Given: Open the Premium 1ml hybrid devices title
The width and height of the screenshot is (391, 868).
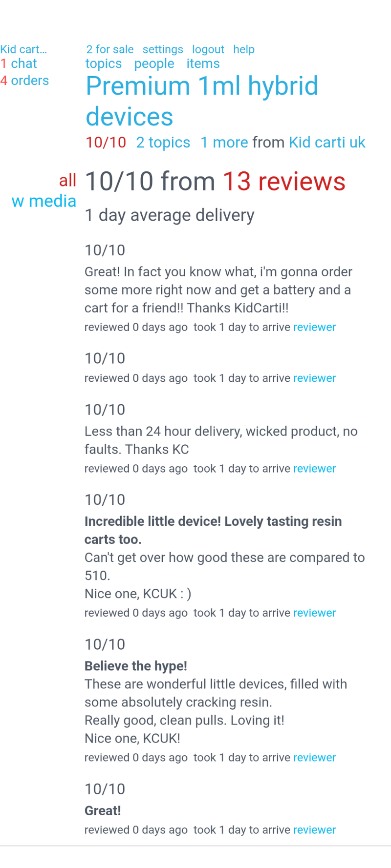Looking at the screenshot, I should point(201,101).
